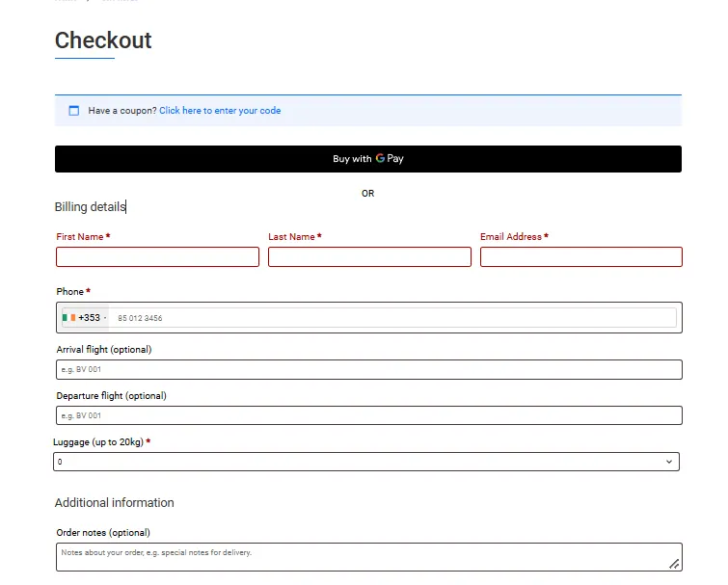Click the 'OR' separator text

click(x=367, y=194)
